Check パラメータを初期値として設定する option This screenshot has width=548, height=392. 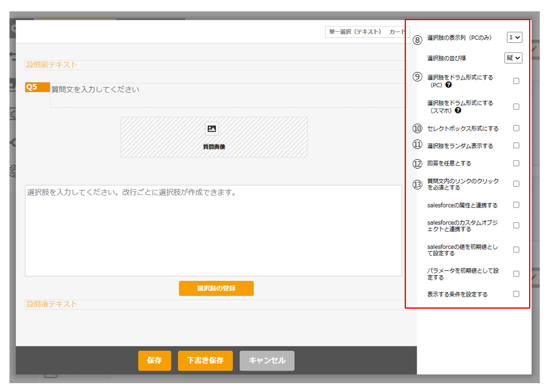click(516, 273)
